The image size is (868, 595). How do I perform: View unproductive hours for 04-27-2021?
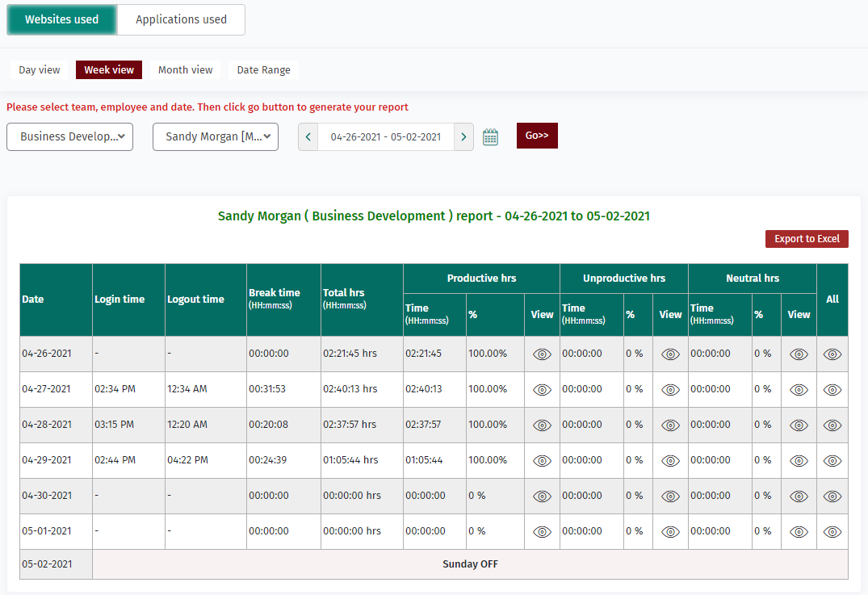click(670, 389)
